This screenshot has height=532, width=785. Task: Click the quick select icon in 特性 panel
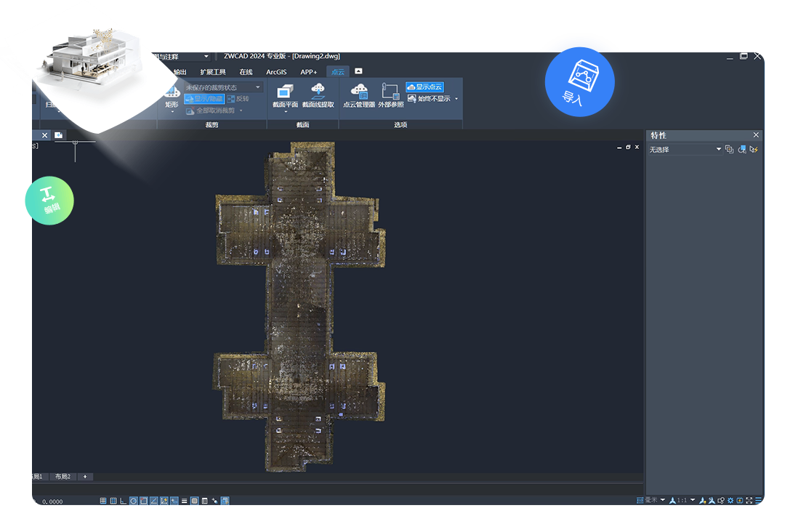point(754,149)
